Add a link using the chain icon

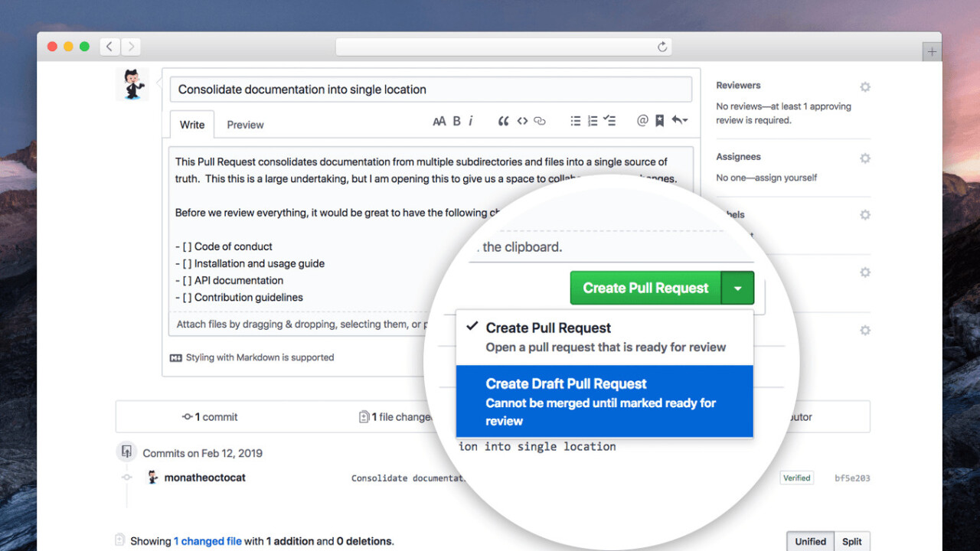pyautogui.click(x=540, y=121)
